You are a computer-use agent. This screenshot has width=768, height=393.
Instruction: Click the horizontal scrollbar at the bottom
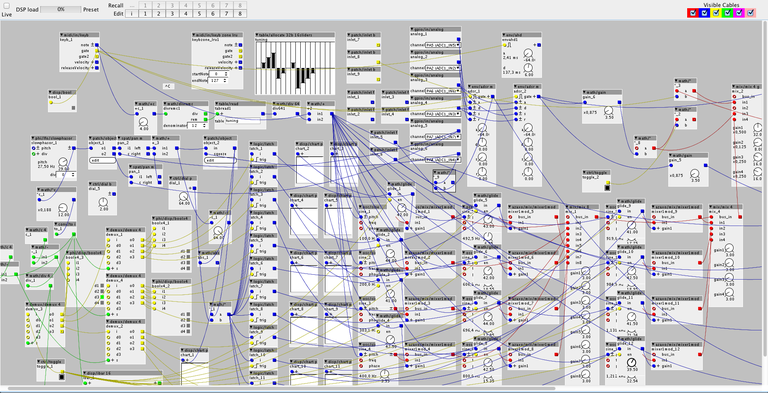(x=282, y=389)
